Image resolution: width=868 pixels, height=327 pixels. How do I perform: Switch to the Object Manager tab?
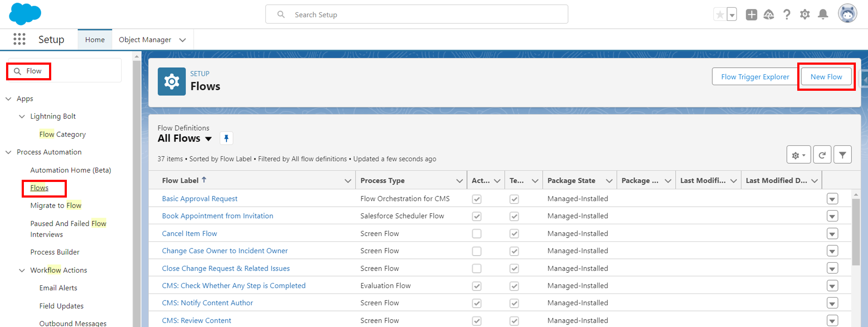pos(145,40)
